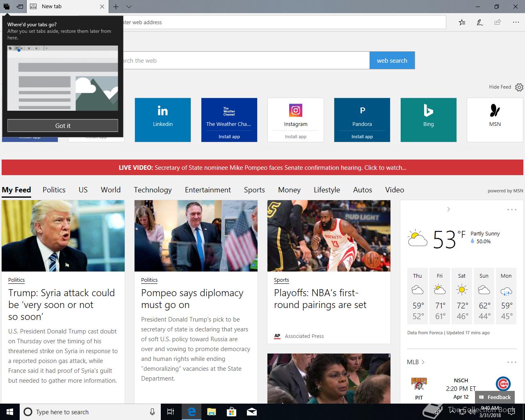525x420 pixels.
Task: Open NBA playoffs article photo
Action: click(329, 236)
